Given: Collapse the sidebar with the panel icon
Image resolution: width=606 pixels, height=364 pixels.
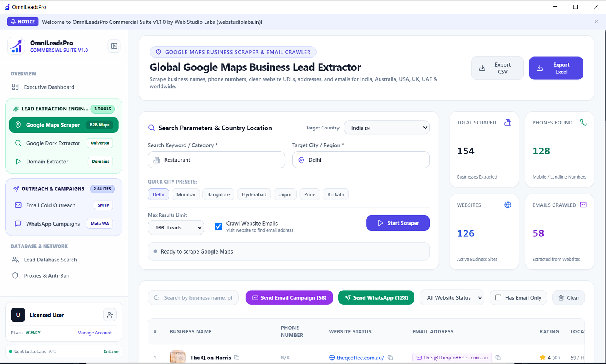Looking at the screenshot, I should point(114,46).
